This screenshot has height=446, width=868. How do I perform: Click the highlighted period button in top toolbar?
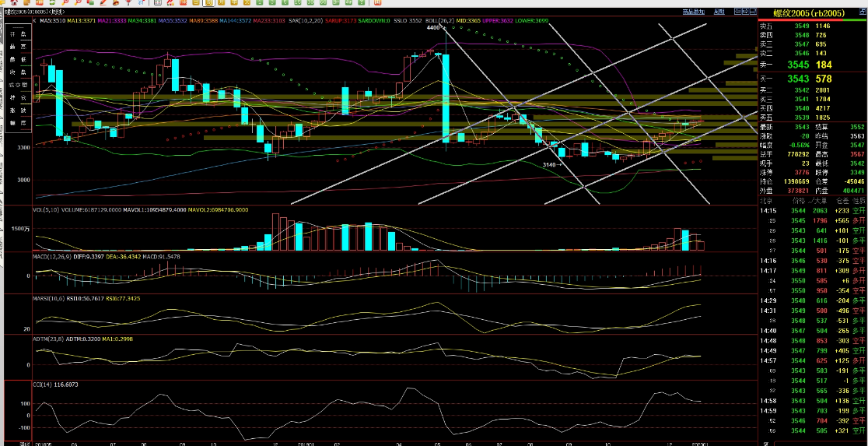click(x=208, y=2)
